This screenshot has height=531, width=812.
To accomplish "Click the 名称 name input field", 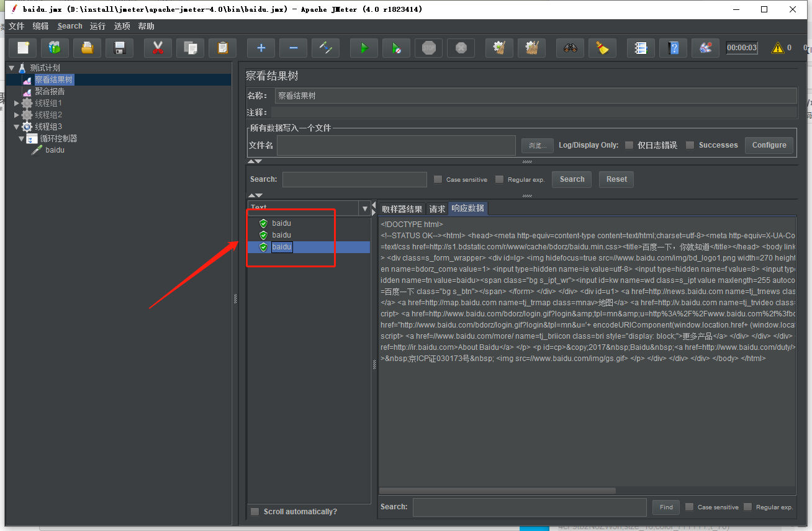I will pyautogui.click(x=536, y=96).
